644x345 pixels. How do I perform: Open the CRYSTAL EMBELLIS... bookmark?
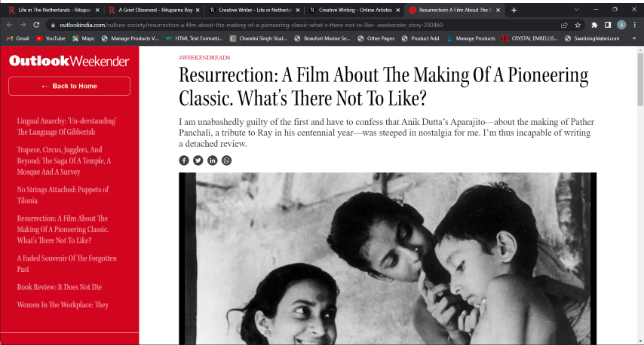click(529, 38)
